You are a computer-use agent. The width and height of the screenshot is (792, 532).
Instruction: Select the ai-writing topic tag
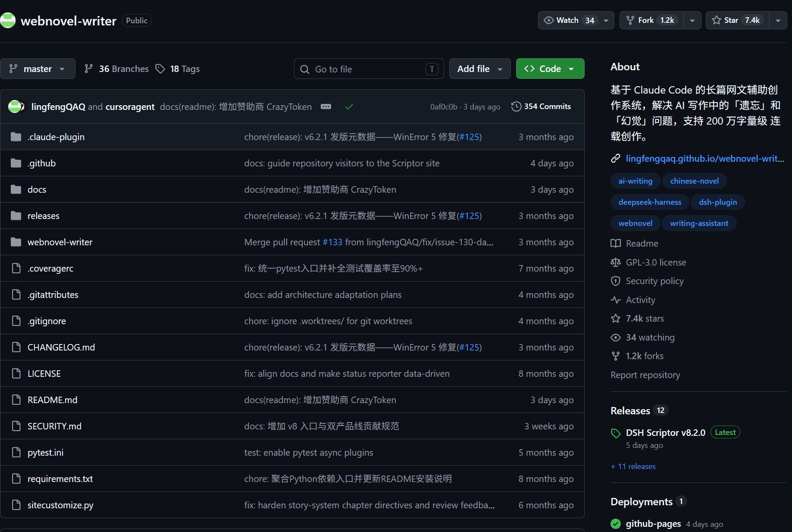(x=635, y=181)
